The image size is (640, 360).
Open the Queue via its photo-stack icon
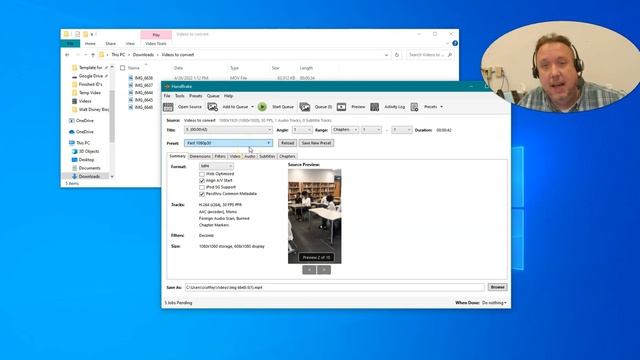click(304, 107)
